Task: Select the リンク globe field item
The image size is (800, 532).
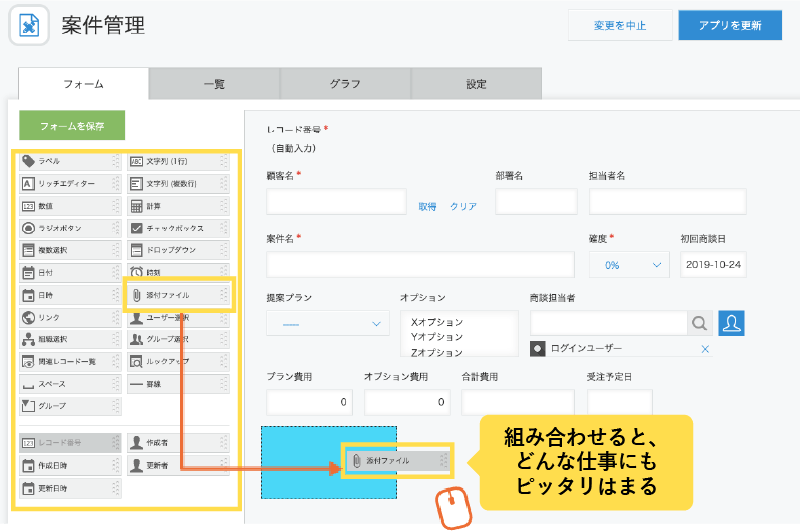Action: [x=68, y=317]
